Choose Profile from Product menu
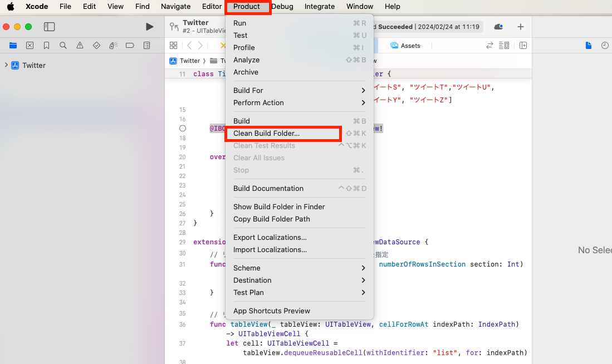Viewport: 612px width, 364px height. [x=300, y=48]
